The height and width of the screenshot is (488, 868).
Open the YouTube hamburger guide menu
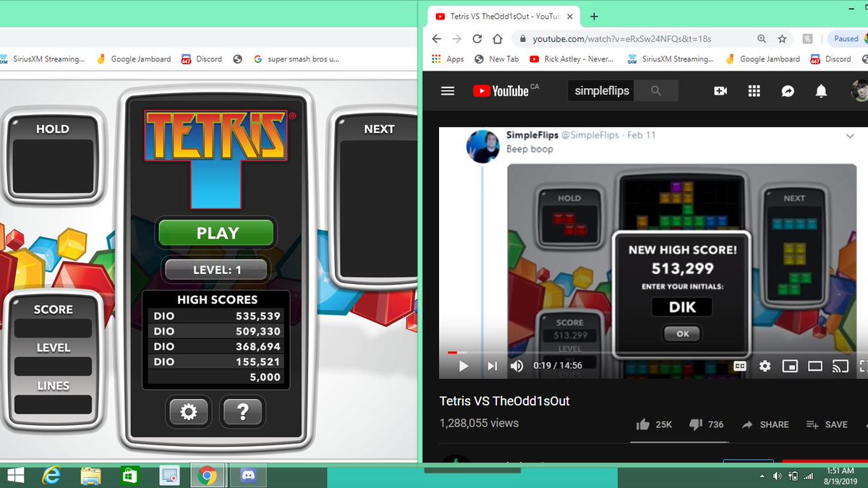pyautogui.click(x=448, y=90)
